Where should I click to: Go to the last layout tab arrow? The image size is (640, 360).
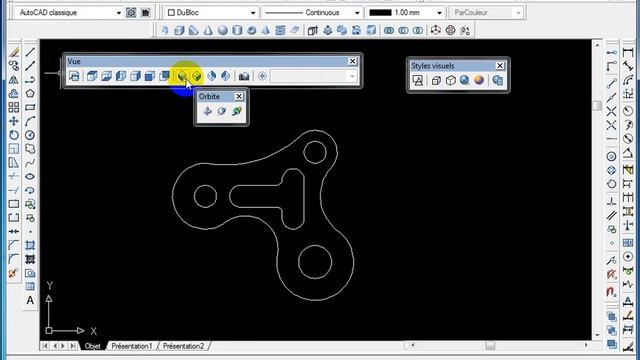point(73,346)
